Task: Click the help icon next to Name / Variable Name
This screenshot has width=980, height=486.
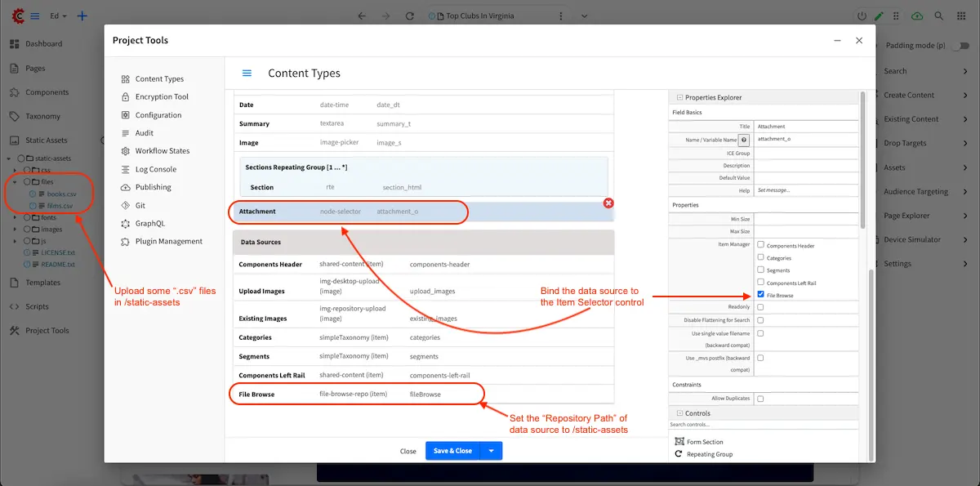Action: tap(744, 140)
